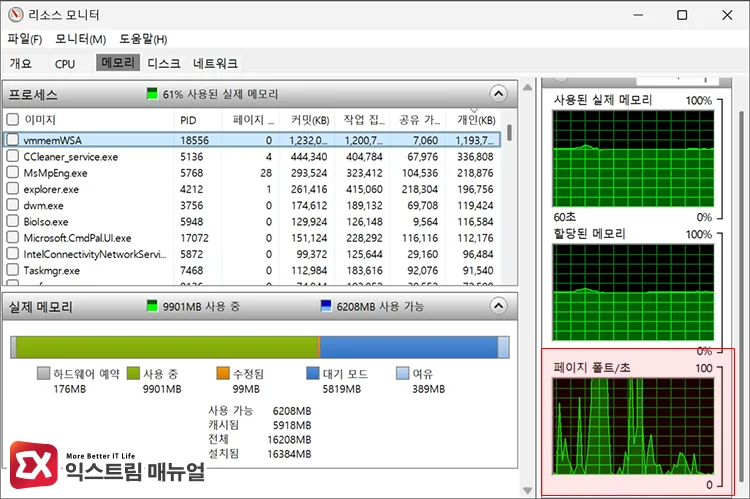
Task: Click the 페이지 폴트/초 graph
Action: point(633,427)
